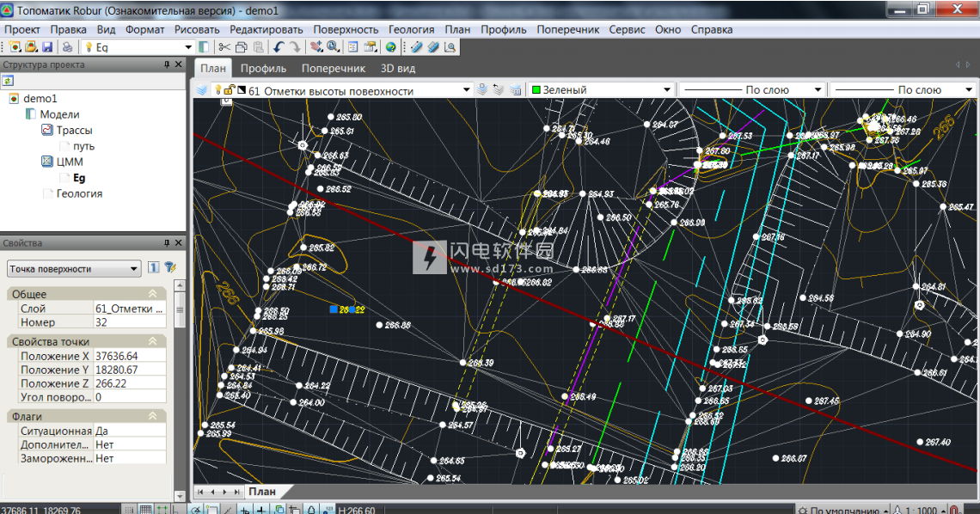Click the magnifier-over-chart icon ending the toolbar
Viewport: 980px width, 514px height.
coord(450,46)
